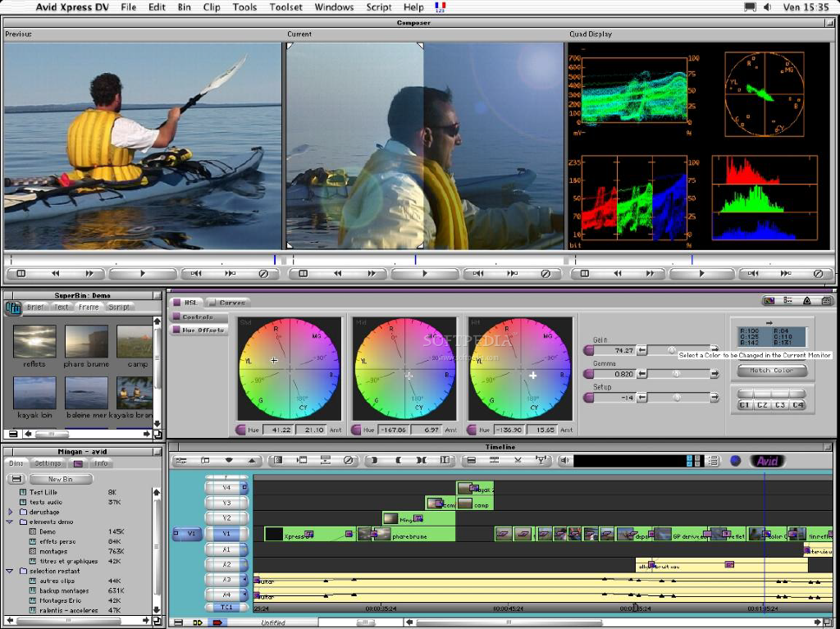The width and height of the screenshot is (840, 629).
Task: Toggle the Hue Offsets enable button
Action: pos(176,330)
